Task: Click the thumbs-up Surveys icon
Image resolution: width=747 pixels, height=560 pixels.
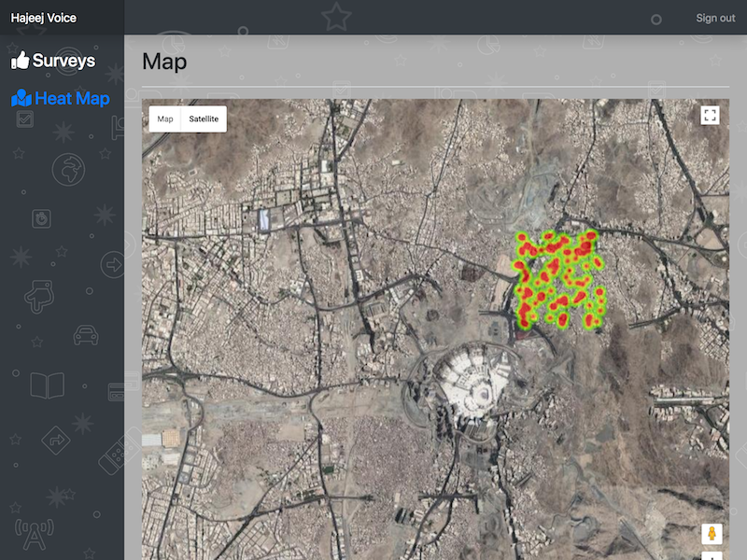Action: pyautogui.click(x=20, y=61)
